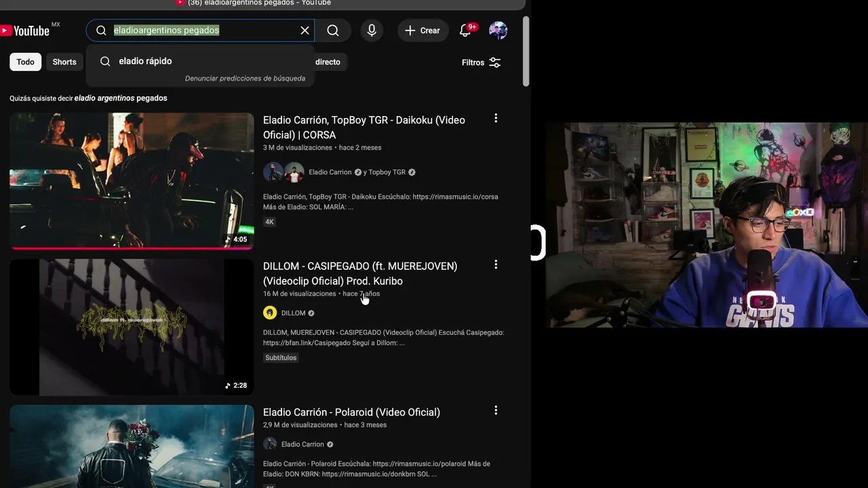Open the 'Eladio Carrión, TopBoy TGR - Daikoku' title
This screenshot has width=868, height=488.
[364, 127]
